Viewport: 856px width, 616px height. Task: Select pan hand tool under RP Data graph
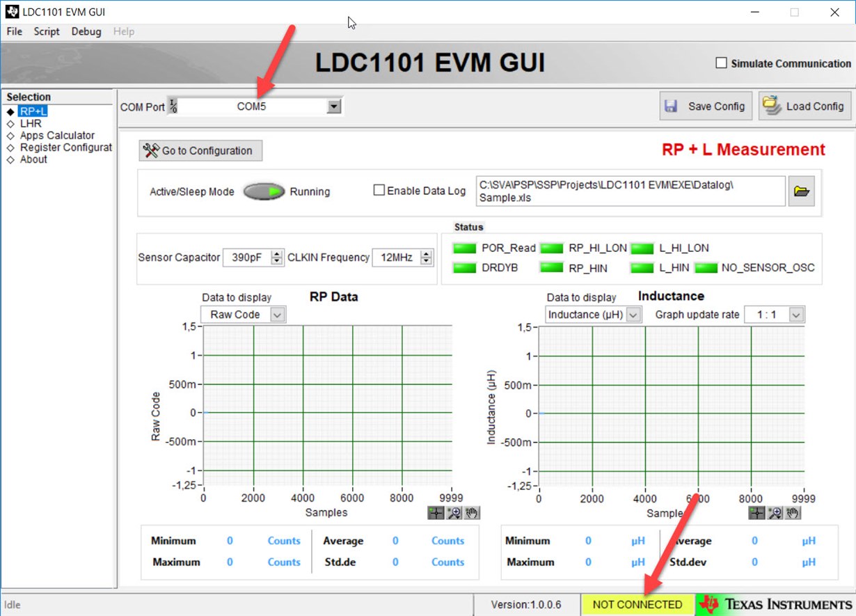tap(473, 513)
